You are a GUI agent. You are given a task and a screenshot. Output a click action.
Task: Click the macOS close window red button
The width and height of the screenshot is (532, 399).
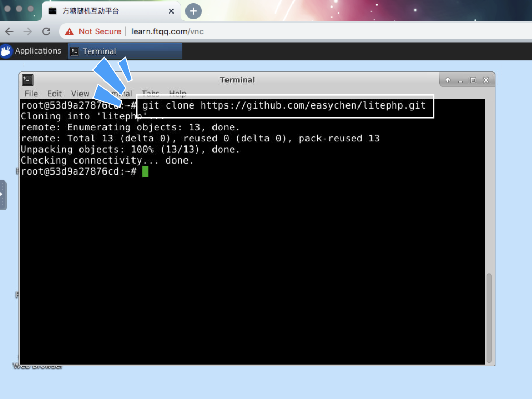tap(7, 9)
